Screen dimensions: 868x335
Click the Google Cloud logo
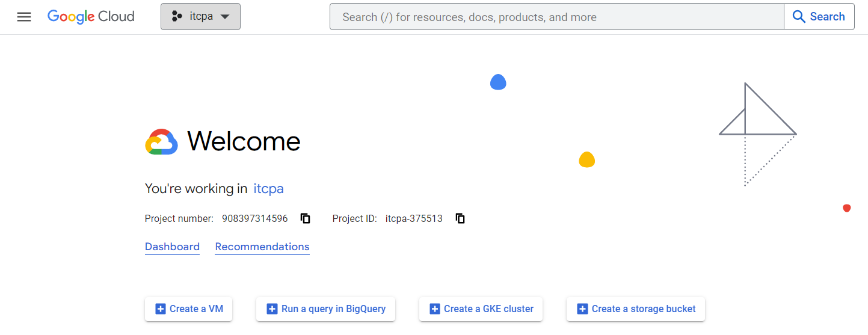(91, 17)
